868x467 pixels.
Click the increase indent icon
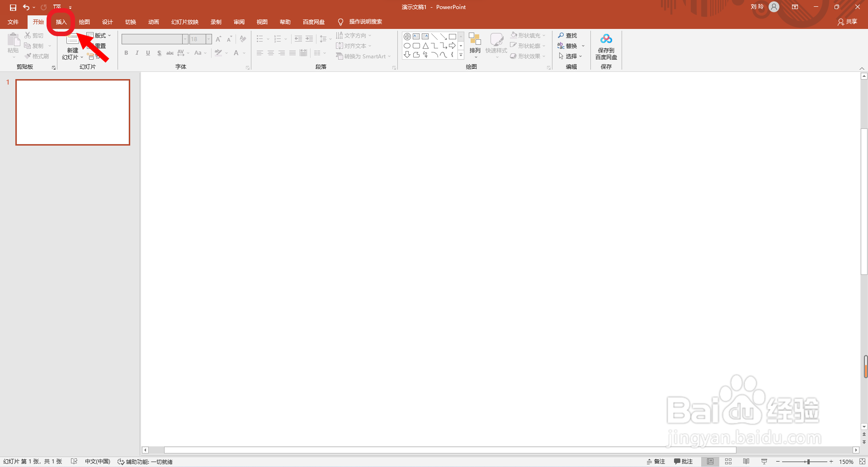pyautogui.click(x=309, y=39)
